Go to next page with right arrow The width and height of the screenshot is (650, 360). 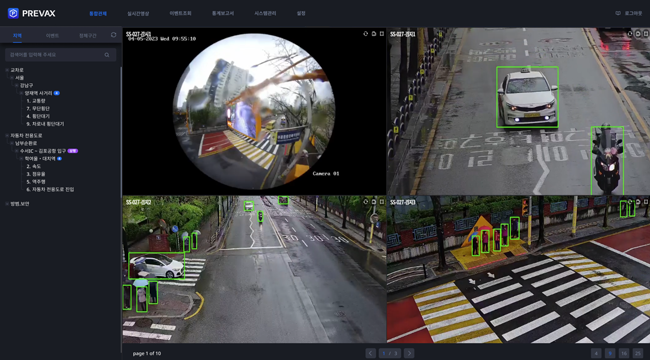tap(409, 353)
